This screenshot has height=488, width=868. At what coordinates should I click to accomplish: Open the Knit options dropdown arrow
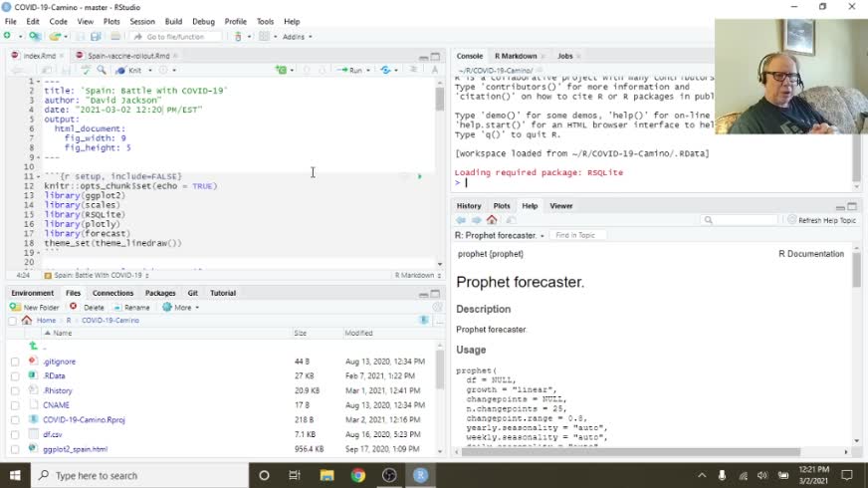coord(150,71)
